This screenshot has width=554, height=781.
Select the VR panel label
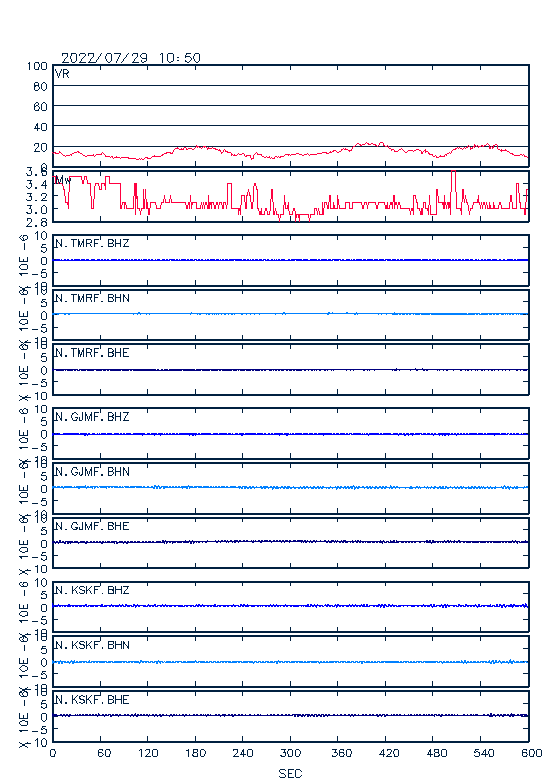62,74
